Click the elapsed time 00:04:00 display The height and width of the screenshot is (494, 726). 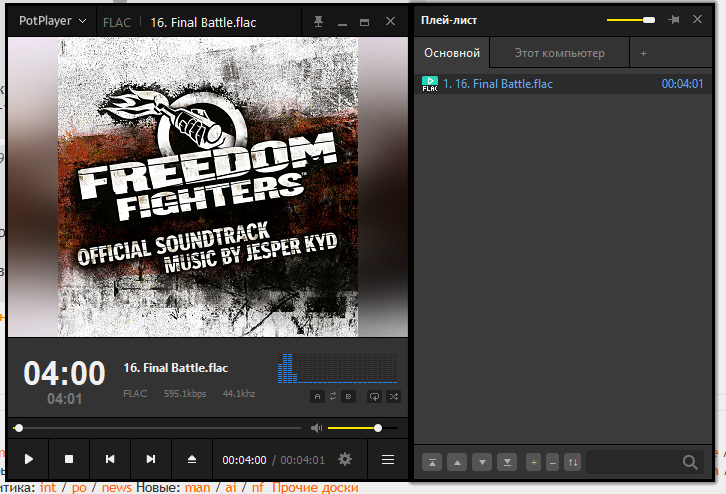point(244,460)
